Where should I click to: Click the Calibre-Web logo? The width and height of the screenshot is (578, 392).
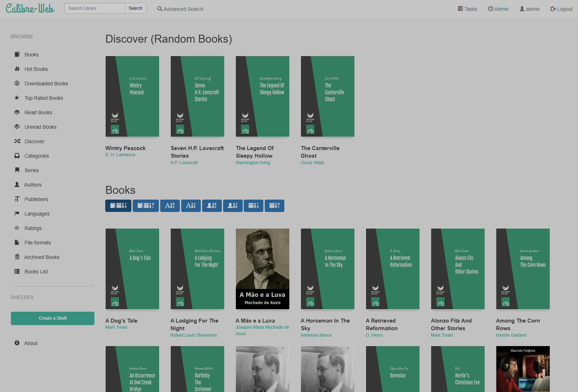point(30,8)
